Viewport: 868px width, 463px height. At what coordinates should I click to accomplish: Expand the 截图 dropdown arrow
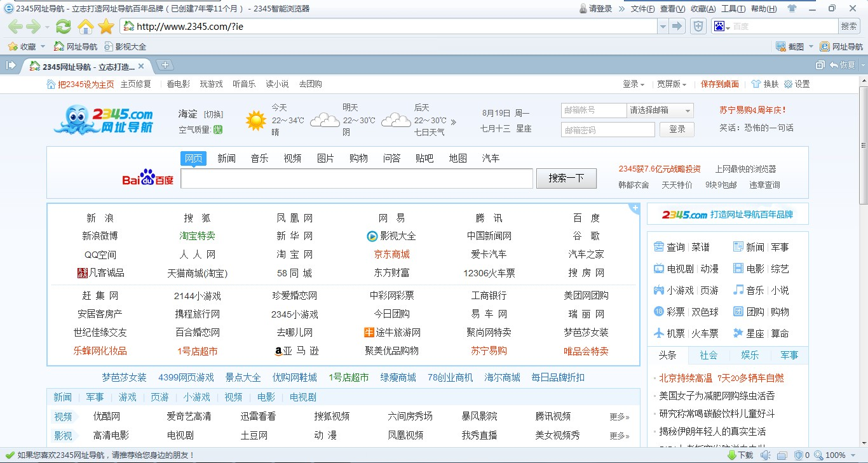coord(810,46)
